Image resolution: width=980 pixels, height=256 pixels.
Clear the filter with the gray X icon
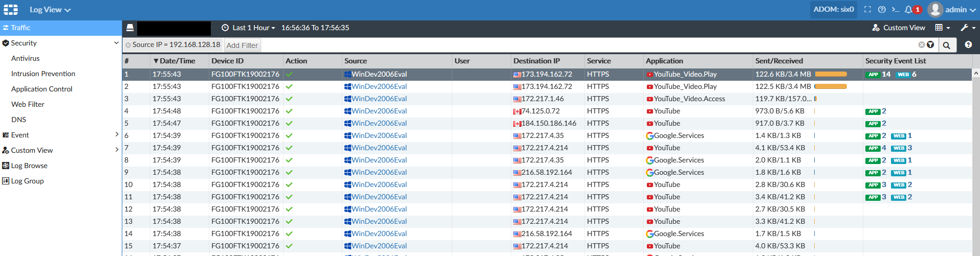tap(922, 45)
